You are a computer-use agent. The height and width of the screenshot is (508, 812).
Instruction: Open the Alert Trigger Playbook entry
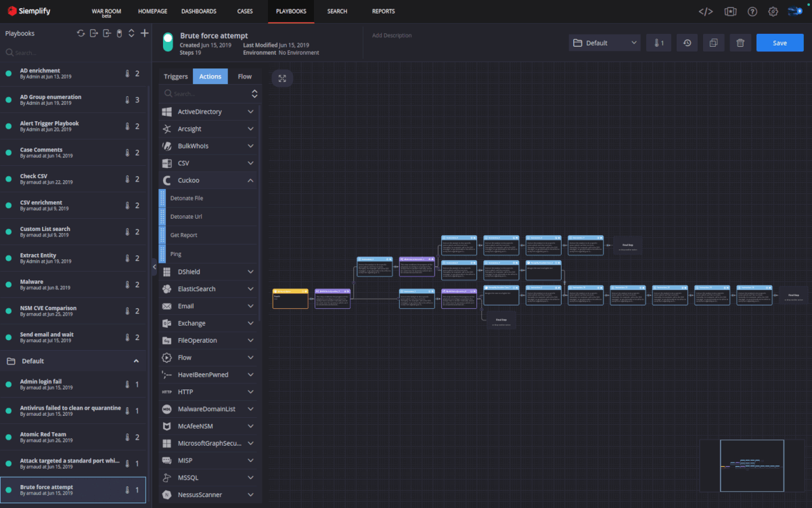click(74, 126)
